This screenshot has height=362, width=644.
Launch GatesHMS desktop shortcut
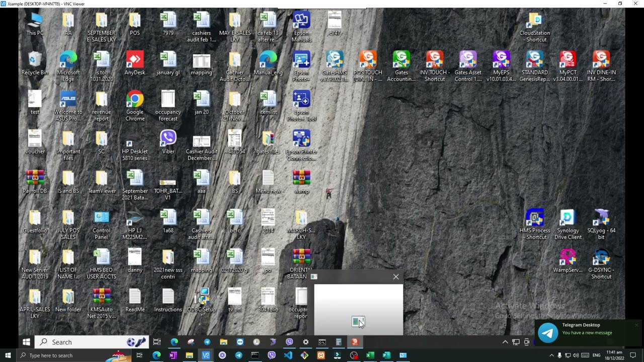tap(335, 66)
